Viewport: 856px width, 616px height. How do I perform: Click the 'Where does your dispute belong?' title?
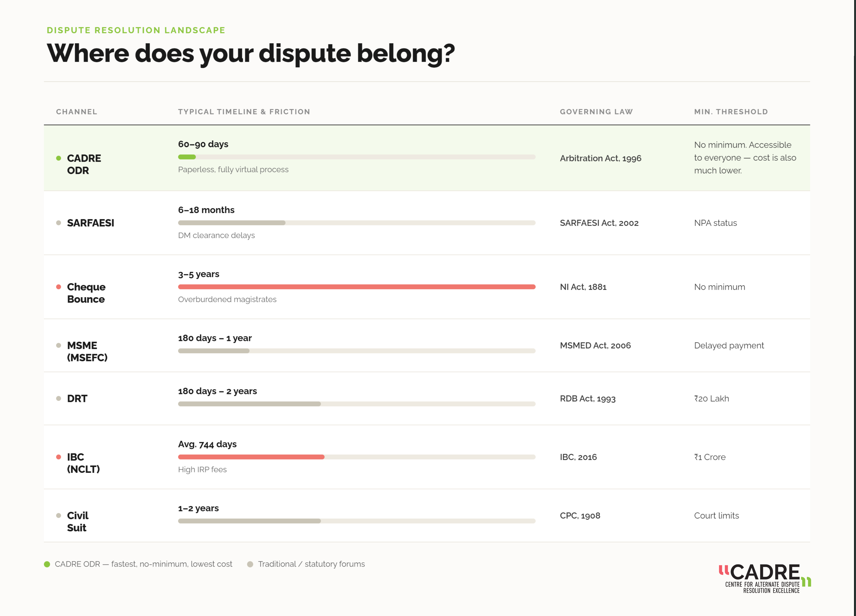pyautogui.click(x=251, y=53)
